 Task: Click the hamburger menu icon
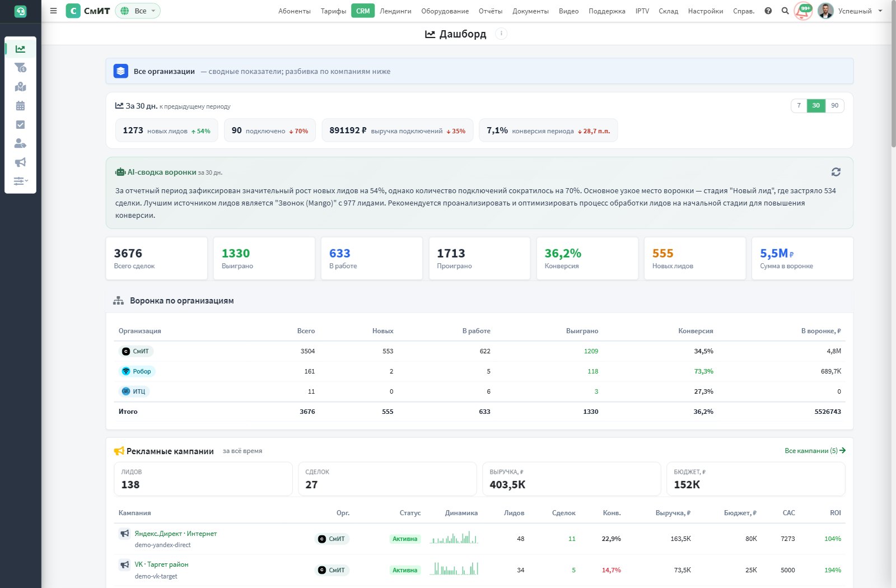(x=53, y=11)
